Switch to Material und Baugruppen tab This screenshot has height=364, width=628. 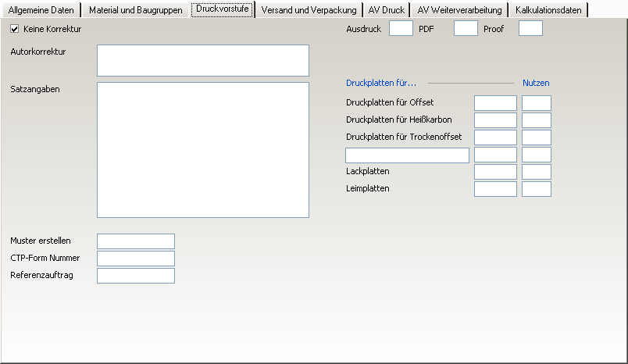coord(136,10)
